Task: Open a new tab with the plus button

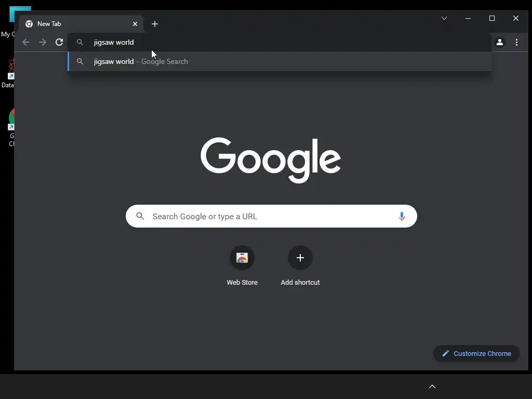Action: [x=155, y=24]
